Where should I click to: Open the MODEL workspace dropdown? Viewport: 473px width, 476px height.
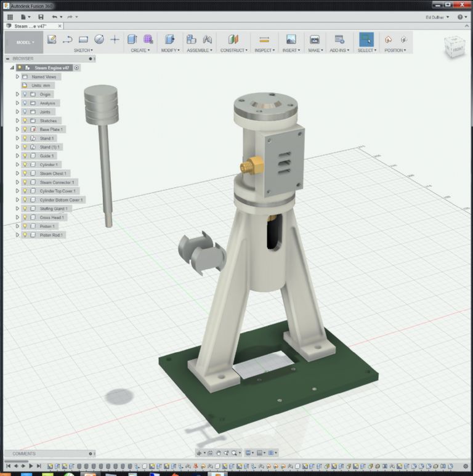(x=25, y=42)
